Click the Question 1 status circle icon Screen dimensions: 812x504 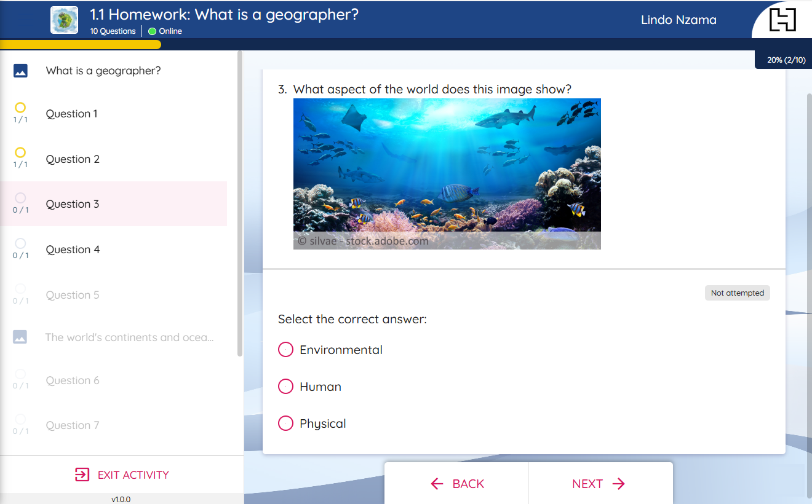(20, 108)
